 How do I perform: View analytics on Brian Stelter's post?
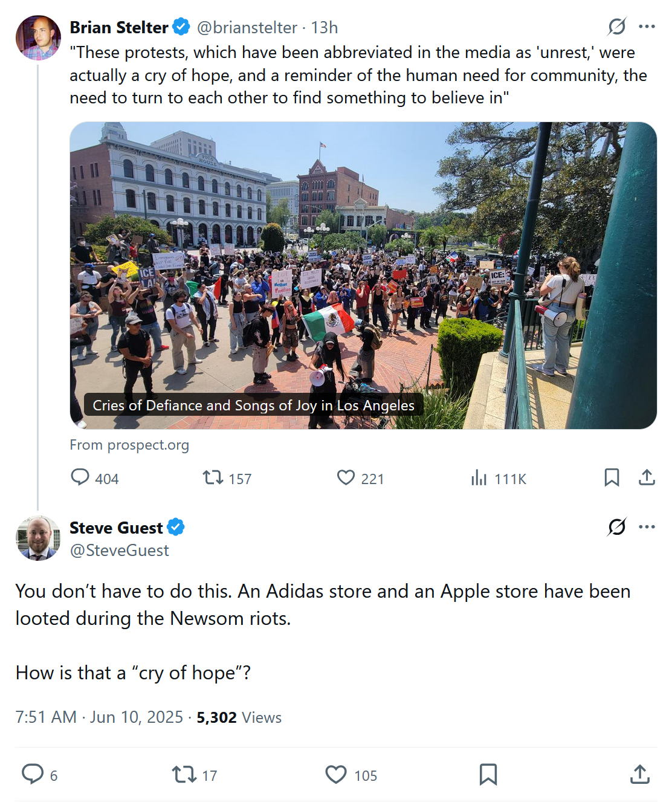point(479,478)
